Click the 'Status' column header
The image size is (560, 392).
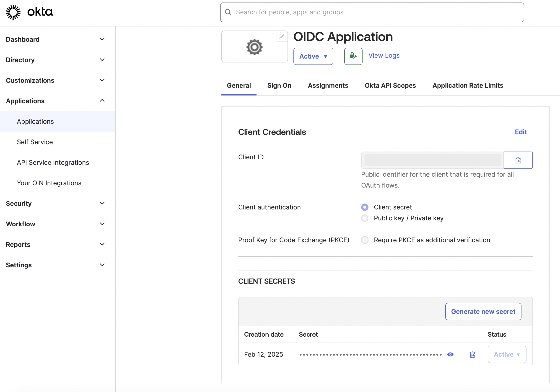coord(497,335)
